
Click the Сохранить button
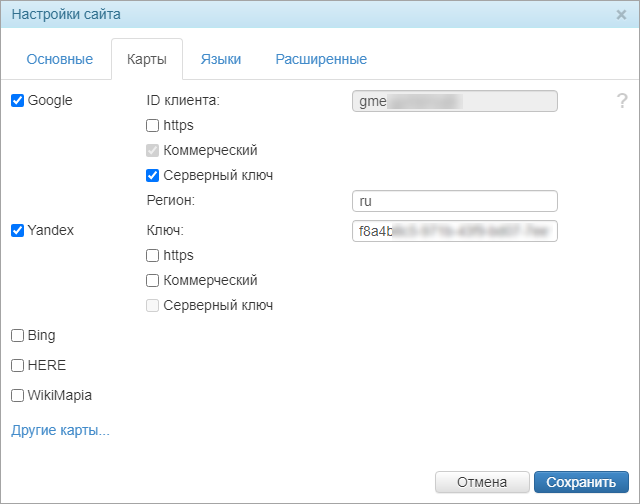[x=581, y=482]
